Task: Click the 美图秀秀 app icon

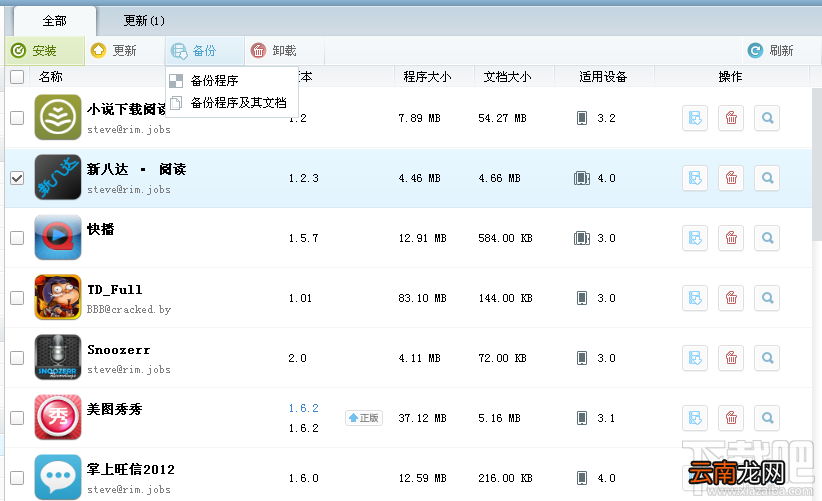Action: pos(58,417)
